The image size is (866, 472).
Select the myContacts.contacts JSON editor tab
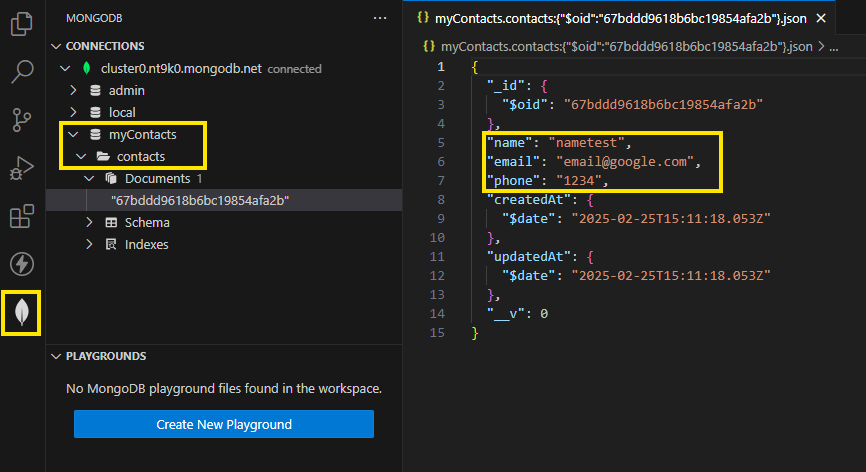[619, 18]
